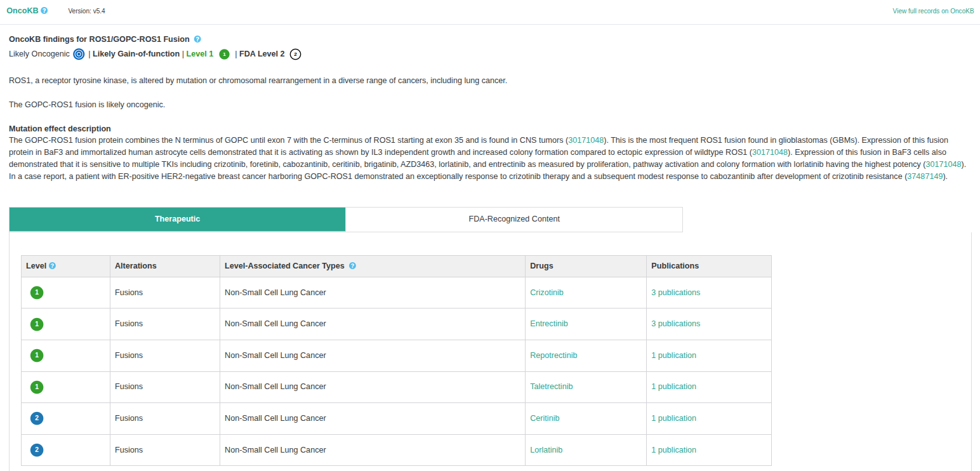Click the Level 1 badge in Crizotinib row
Image resolution: width=980 pixels, height=471 pixels.
coord(37,293)
